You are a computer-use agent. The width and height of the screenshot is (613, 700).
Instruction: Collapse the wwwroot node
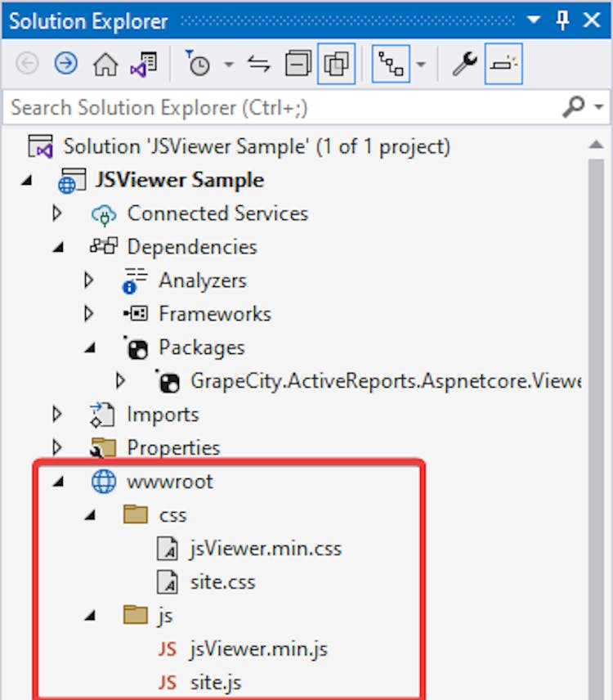[x=58, y=482]
